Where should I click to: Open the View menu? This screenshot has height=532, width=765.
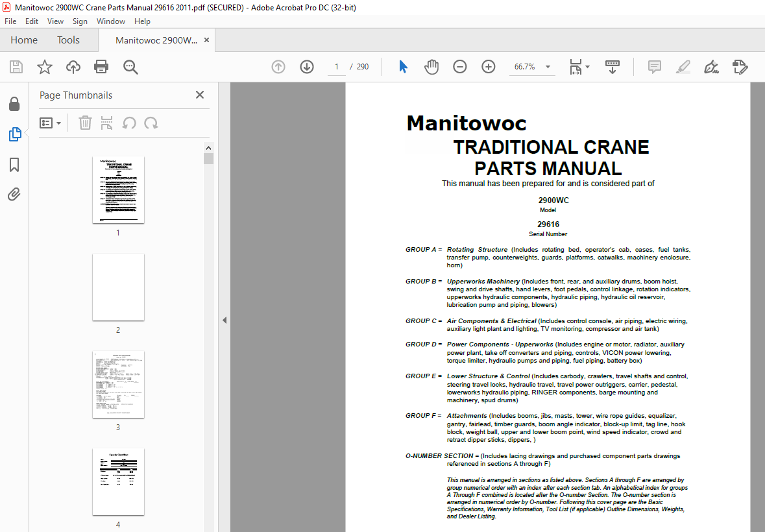[x=55, y=21]
